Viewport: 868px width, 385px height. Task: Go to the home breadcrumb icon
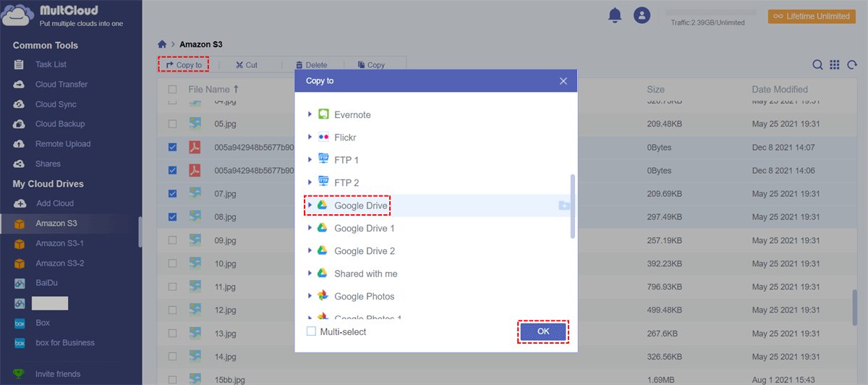[162, 44]
